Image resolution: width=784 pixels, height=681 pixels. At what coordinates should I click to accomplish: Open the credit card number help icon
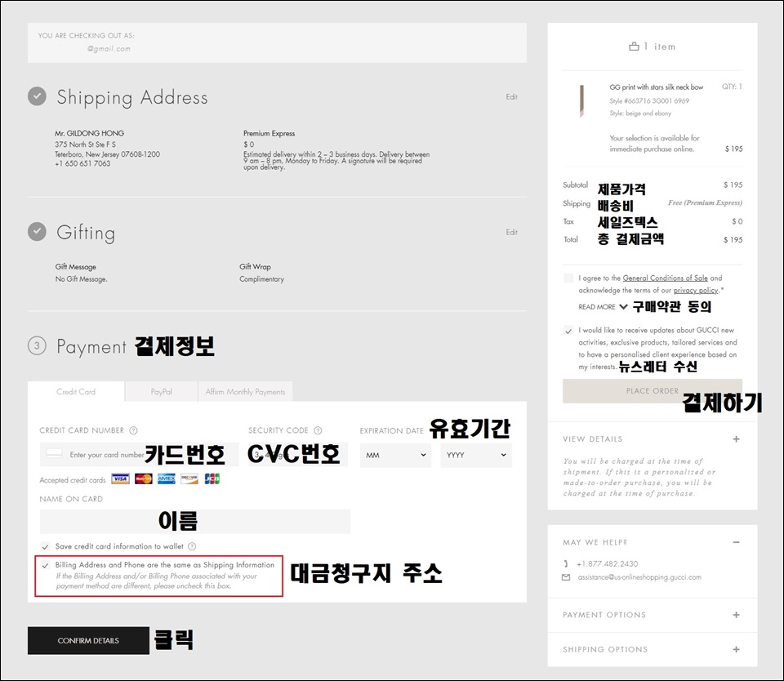[x=133, y=430]
